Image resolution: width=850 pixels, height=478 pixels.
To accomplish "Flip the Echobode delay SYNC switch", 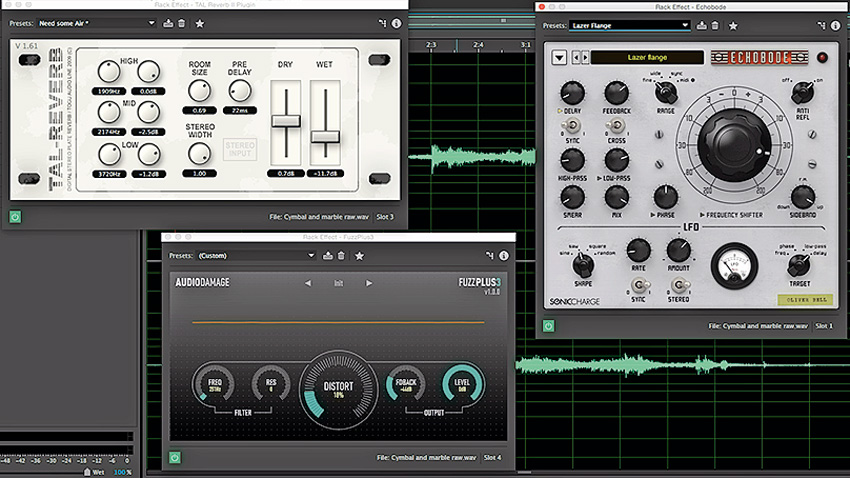I will pos(573,127).
